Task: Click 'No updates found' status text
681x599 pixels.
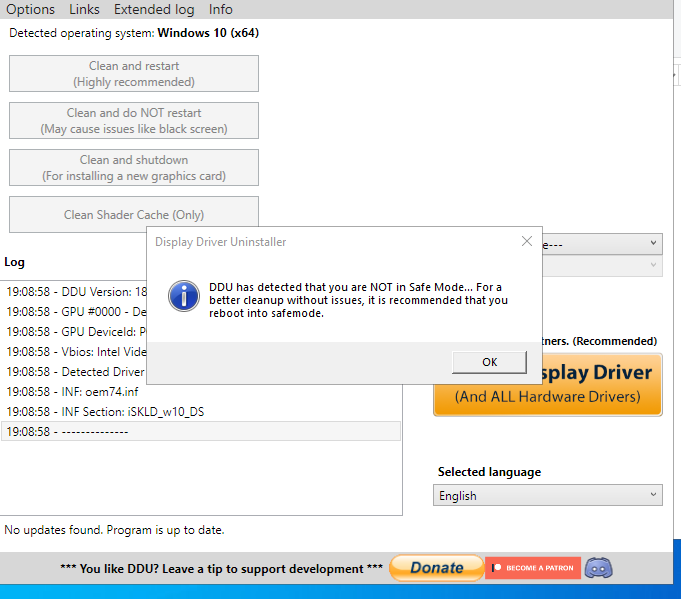Action: point(114,530)
